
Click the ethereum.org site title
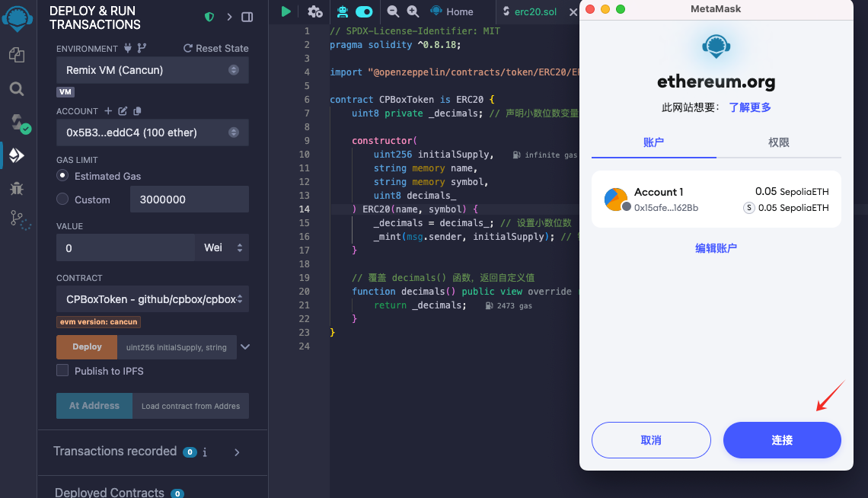pyautogui.click(x=716, y=82)
